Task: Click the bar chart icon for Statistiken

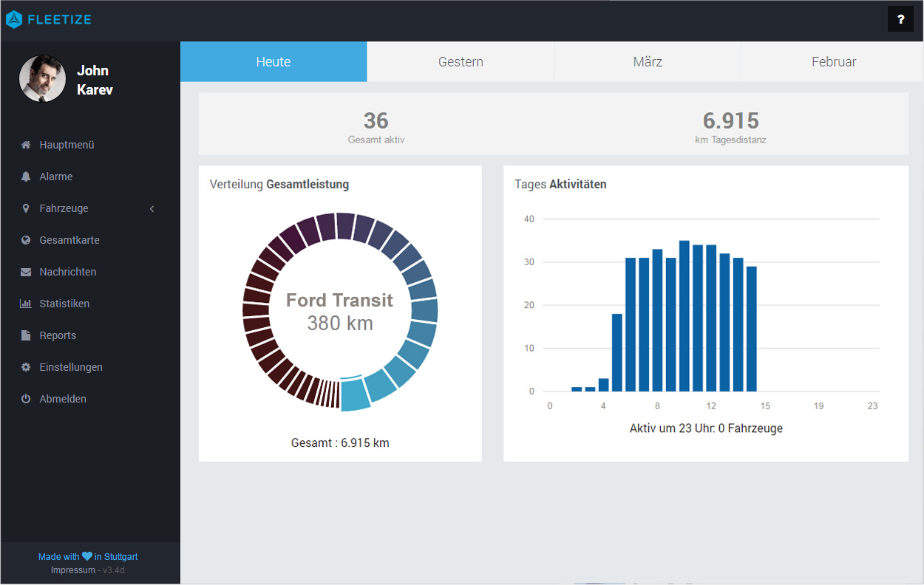Action: (x=26, y=304)
